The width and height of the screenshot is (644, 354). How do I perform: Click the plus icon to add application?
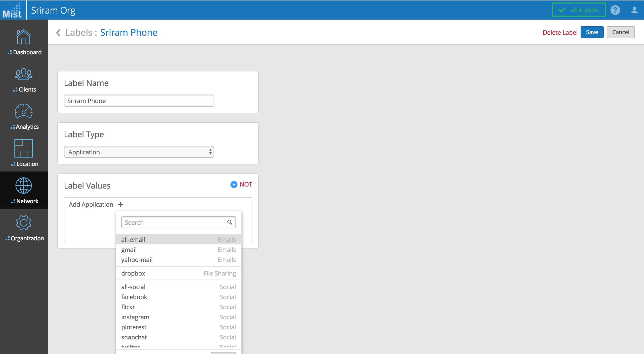(121, 204)
